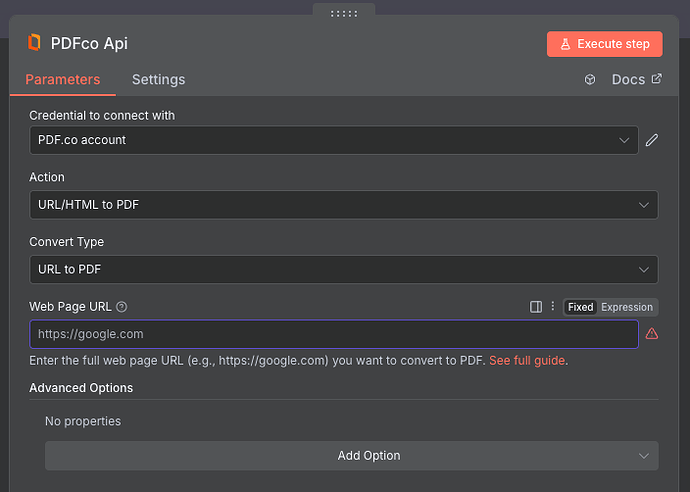This screenshot has width=690, height=492.
Task: Open the Action dropdown showing URL/HTML to PDF
Action: pyautogui.click(x=344, y=205)
